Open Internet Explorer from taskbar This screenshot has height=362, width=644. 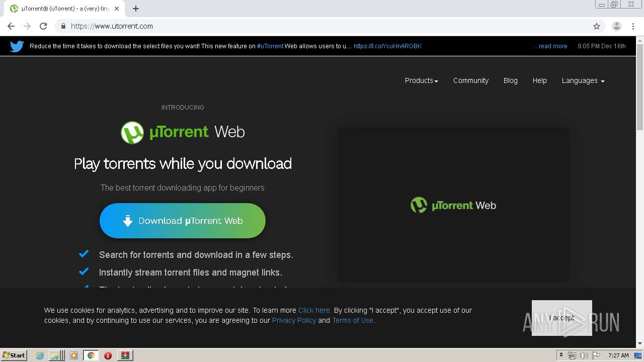[x=40, y=355]
